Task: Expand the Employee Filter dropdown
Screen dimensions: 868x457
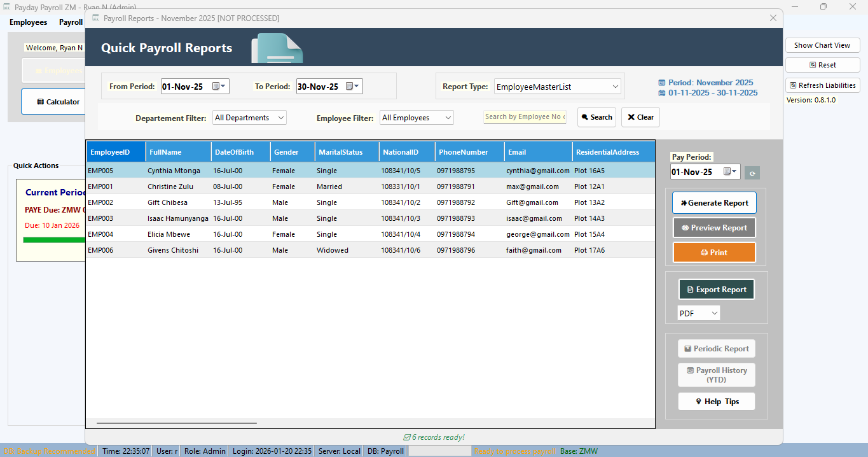Action: point(448,118)
